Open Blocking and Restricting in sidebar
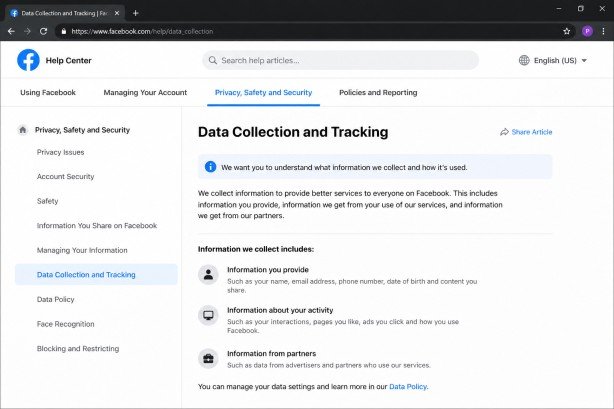 [78, 349]
